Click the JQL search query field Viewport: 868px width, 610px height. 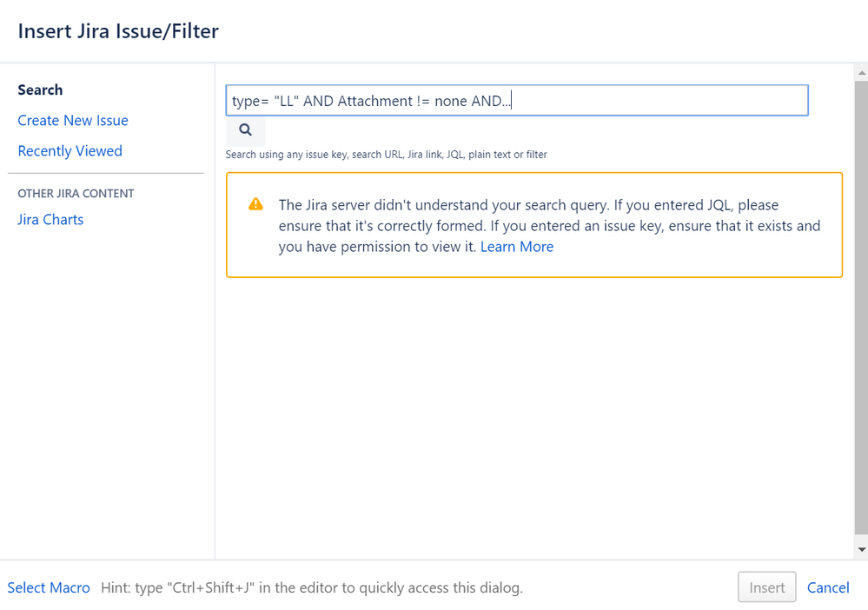pyautogui.click(x=517, y=100)
